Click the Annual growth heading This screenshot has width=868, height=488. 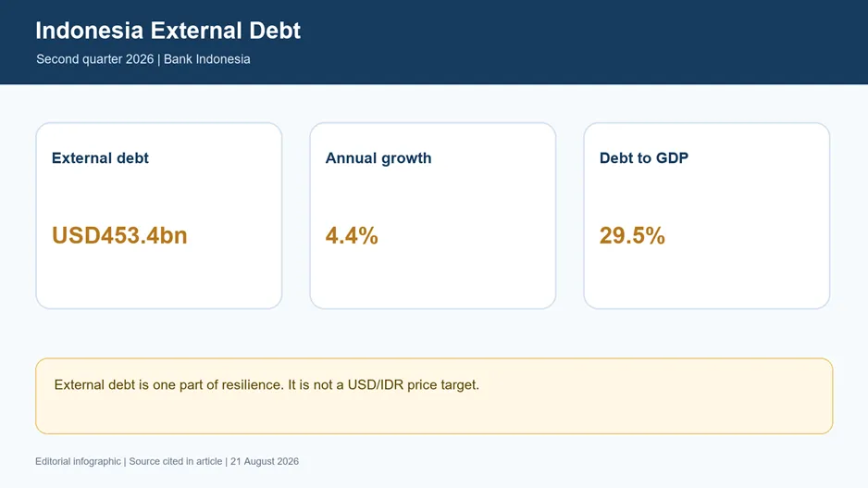[378, 157]
